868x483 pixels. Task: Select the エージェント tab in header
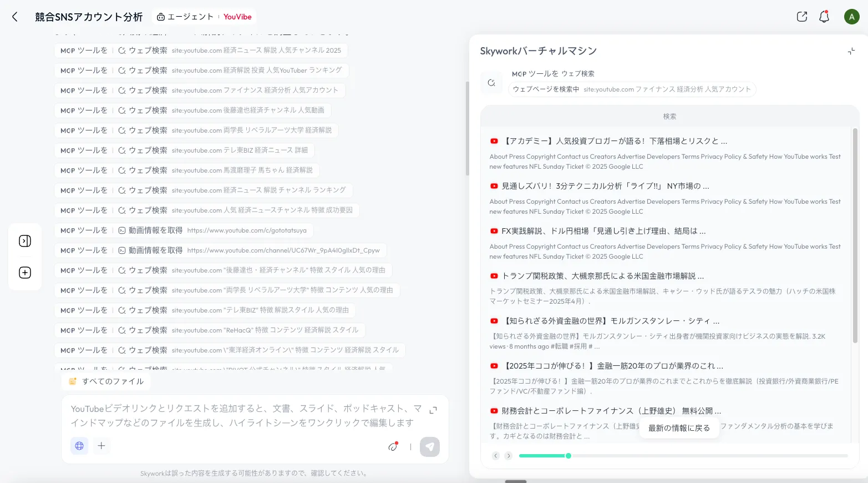185,17
